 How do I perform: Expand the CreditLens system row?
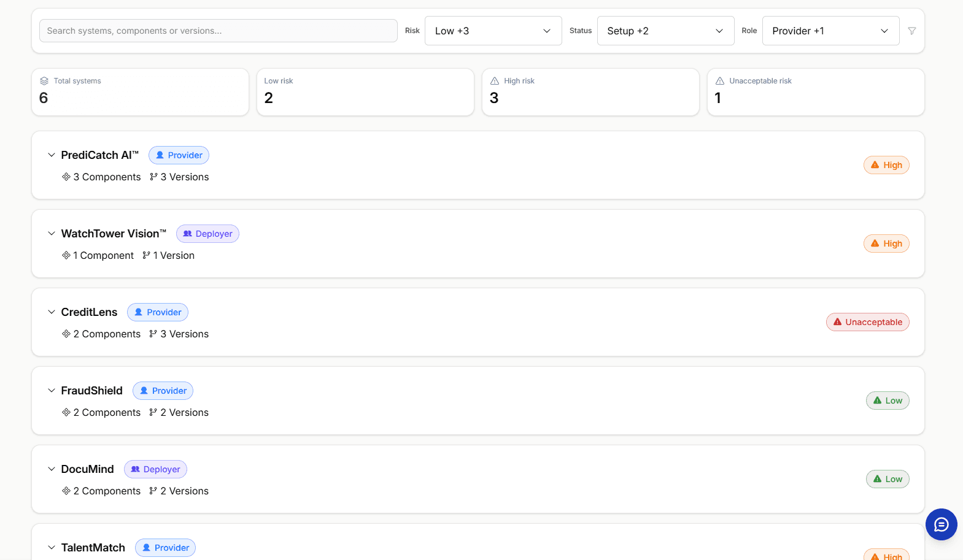click(52, 312)
